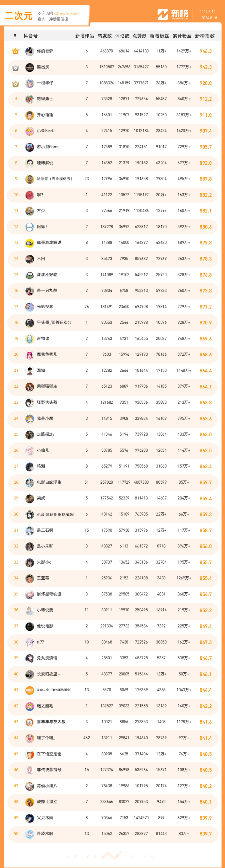Open 熊出没 avatar thumbnail

coord(30,67)
